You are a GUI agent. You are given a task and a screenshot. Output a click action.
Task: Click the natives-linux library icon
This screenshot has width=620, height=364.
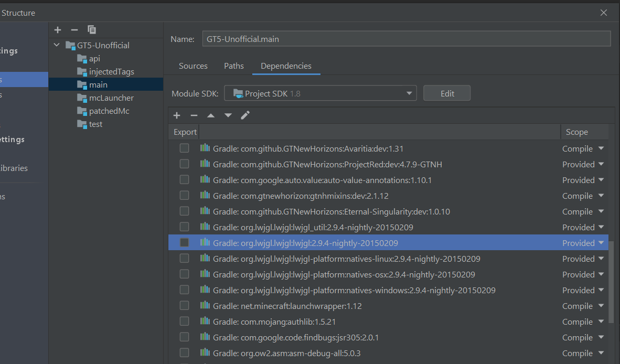coord(205,259)
